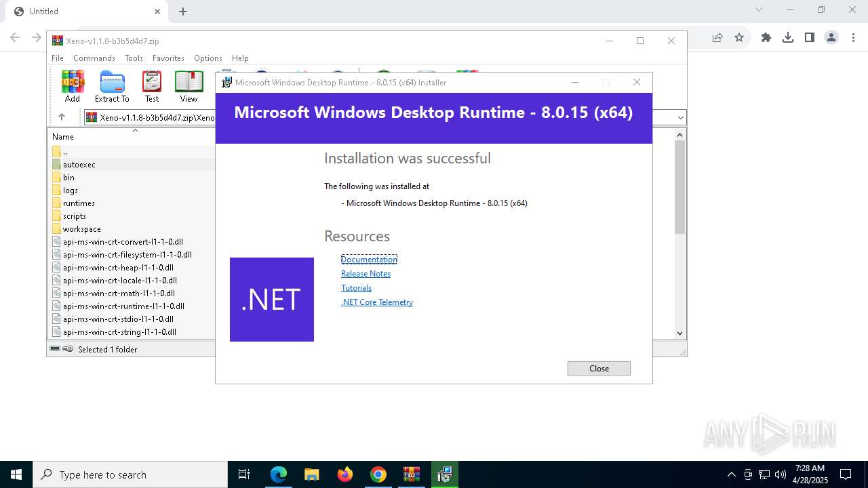Open the volume control in tray
This screenshot has width=868, height=488.
point(780,474)
